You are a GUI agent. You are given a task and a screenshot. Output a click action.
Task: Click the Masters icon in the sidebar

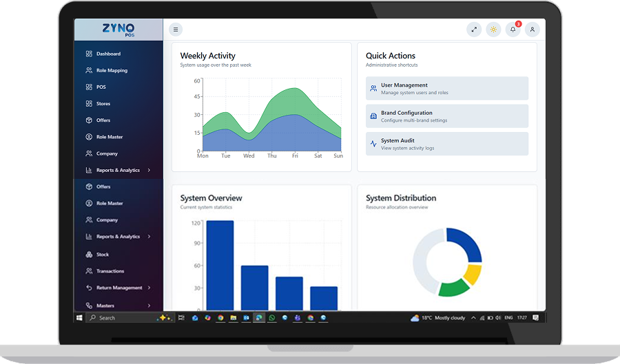tap(89, 306)
